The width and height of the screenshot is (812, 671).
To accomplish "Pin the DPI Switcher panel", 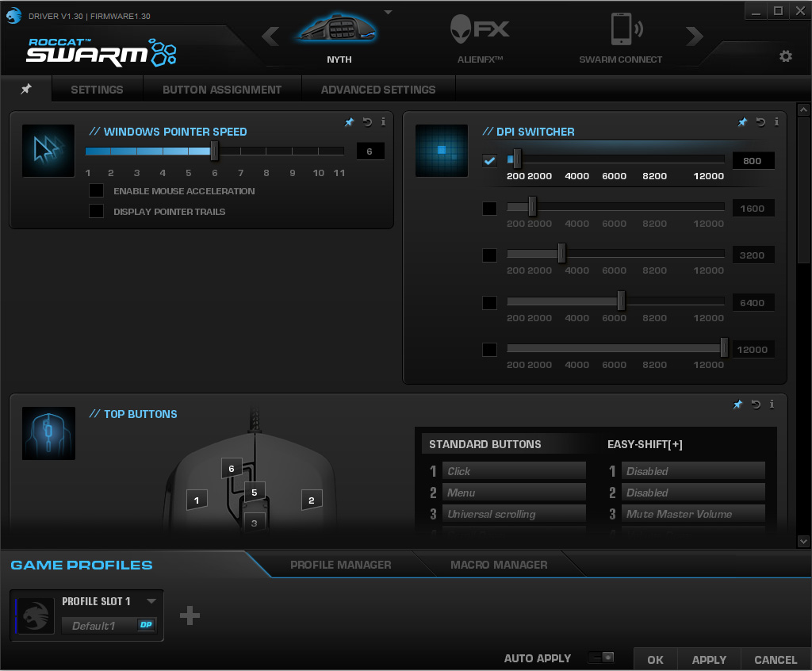I will pos(742,122).
